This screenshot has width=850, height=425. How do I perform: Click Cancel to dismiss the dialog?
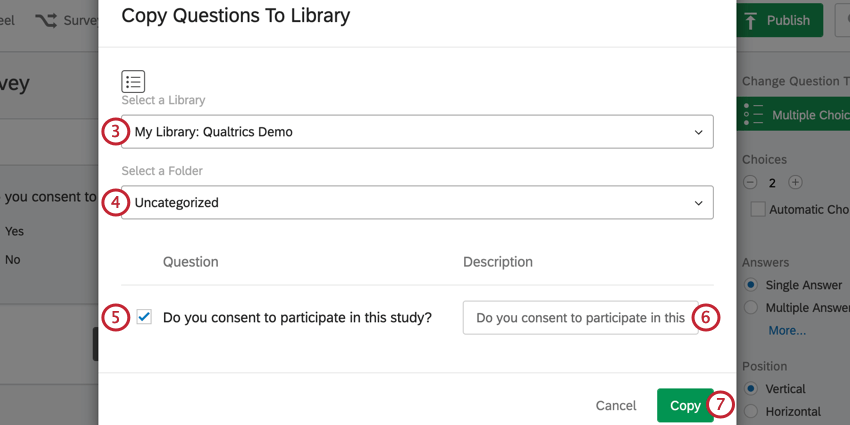click(x=616, y=405)
